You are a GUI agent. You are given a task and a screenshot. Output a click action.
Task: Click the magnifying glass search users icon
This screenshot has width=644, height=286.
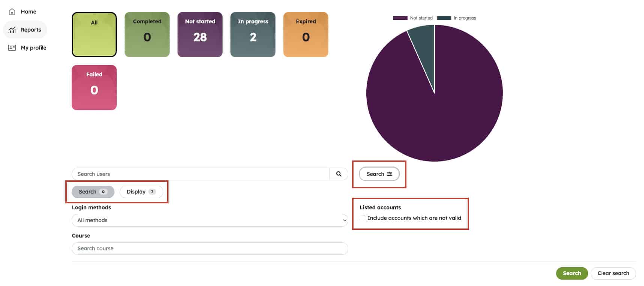339,174
